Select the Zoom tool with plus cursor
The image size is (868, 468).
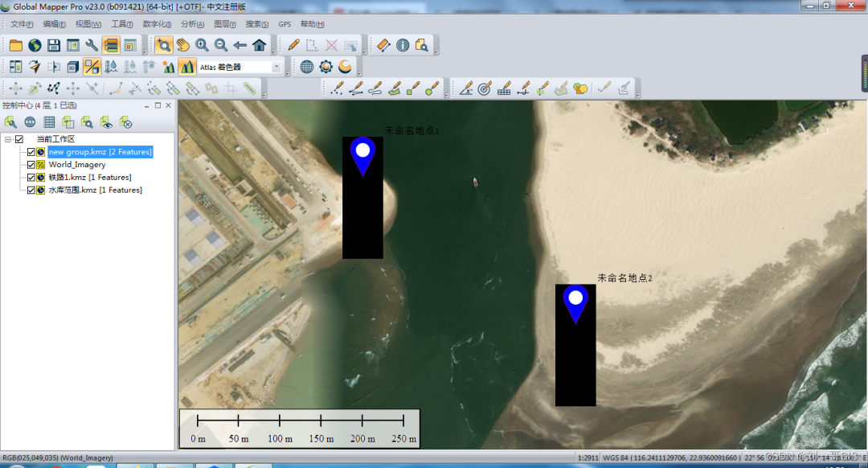tap(163, 45)
